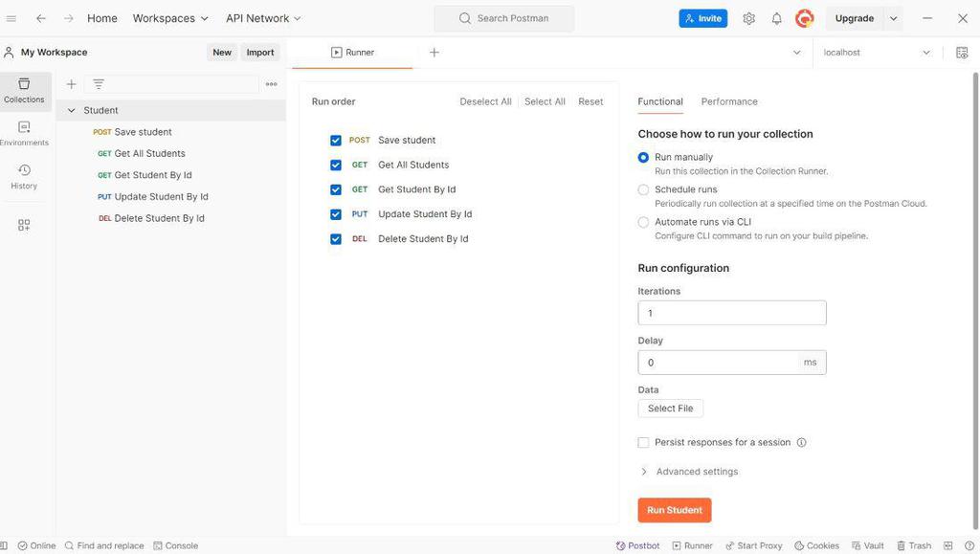Image resolution: width=980 pixels, height=554 pixels.
Task: Open the Workspaces menu
Action: tap(170, 18)
